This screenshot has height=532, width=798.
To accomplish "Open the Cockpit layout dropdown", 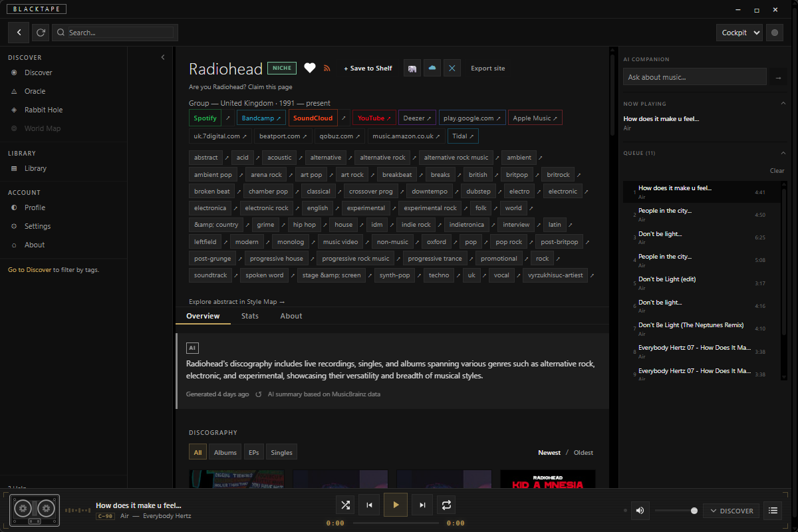I will pyautogui.click(x=739, y=33).
